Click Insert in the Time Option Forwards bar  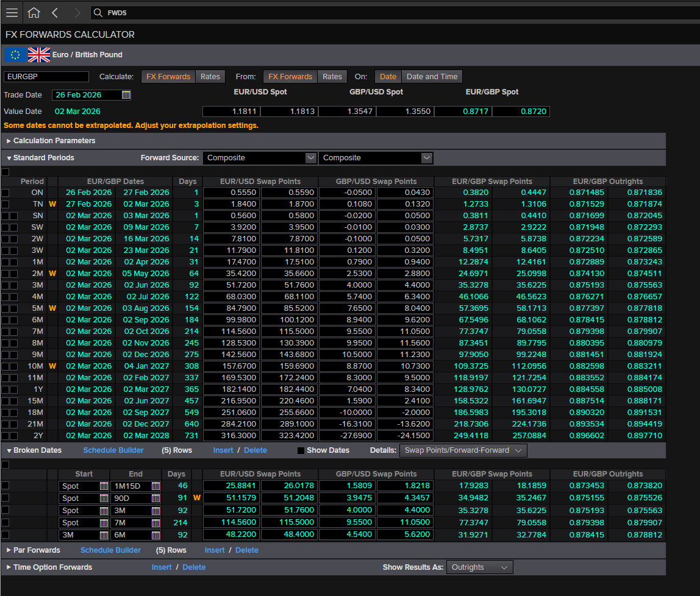point(162,567)
